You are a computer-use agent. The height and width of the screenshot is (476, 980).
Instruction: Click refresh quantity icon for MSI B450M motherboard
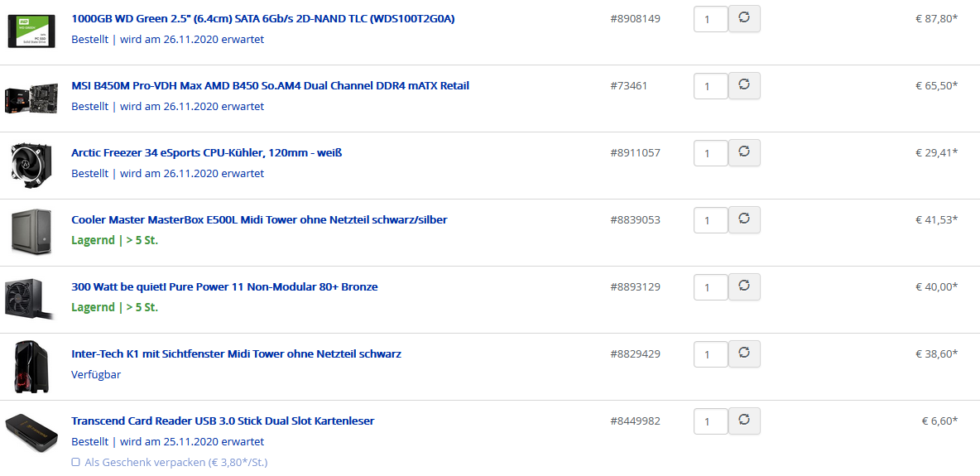point(744,85)
